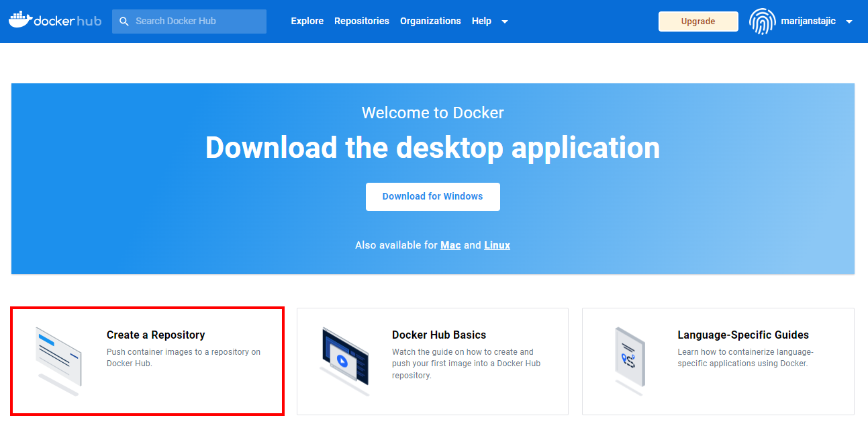Click the Docker Hub Basics video illustration
This screenshot has height=426, width=868.
pyautogui.click(x=344, y=360)
